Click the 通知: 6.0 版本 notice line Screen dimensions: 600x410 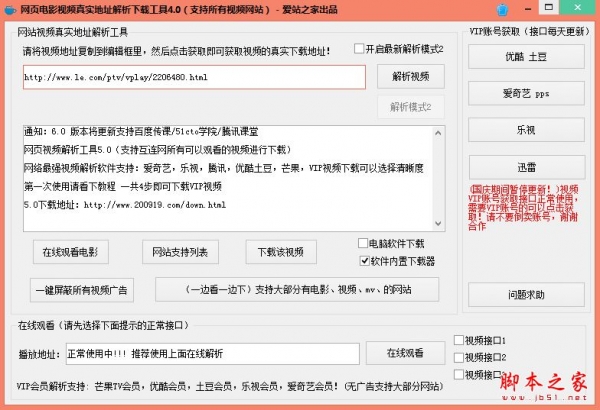[141, 132]
